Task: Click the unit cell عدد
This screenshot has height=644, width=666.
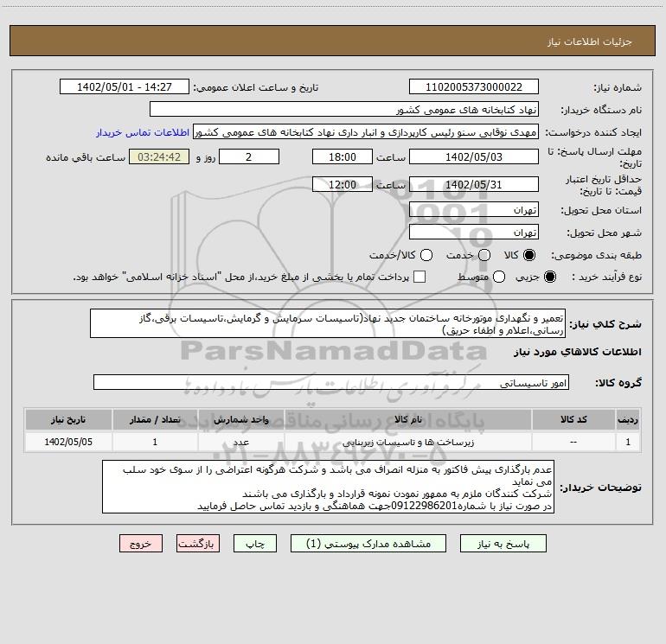Action: pos(240,442)
